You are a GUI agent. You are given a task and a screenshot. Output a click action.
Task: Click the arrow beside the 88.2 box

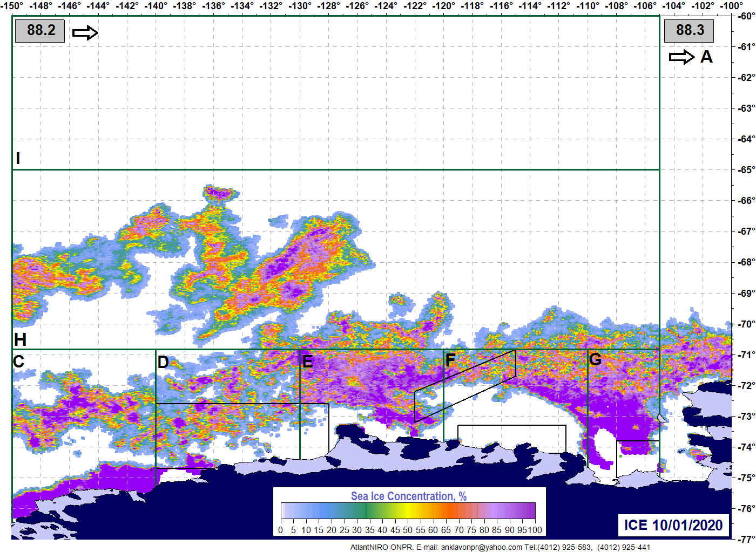pyautogui.click(x=85, y=33)
